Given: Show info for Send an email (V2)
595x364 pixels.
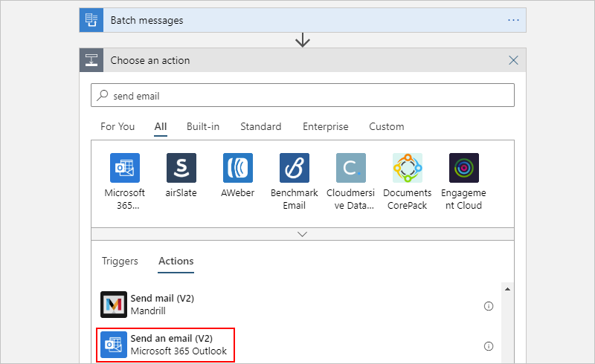Looking at the screenshot, I should pyautogui.click(x=489, y=346).
